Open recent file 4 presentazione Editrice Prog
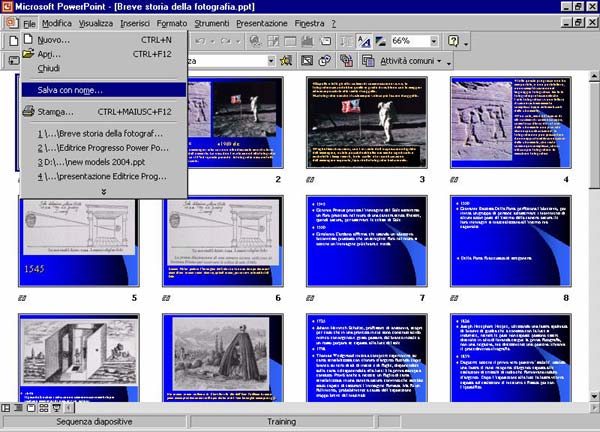 pos(103,176)
